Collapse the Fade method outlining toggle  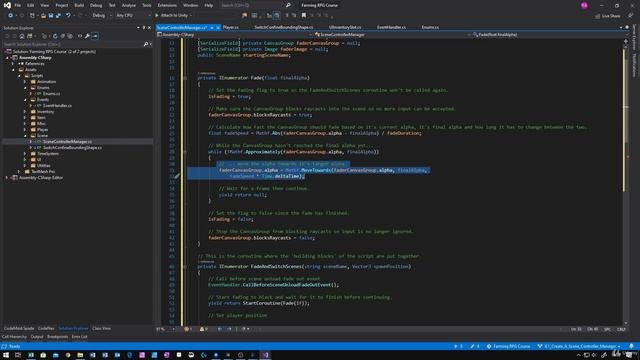click(185, 78)
